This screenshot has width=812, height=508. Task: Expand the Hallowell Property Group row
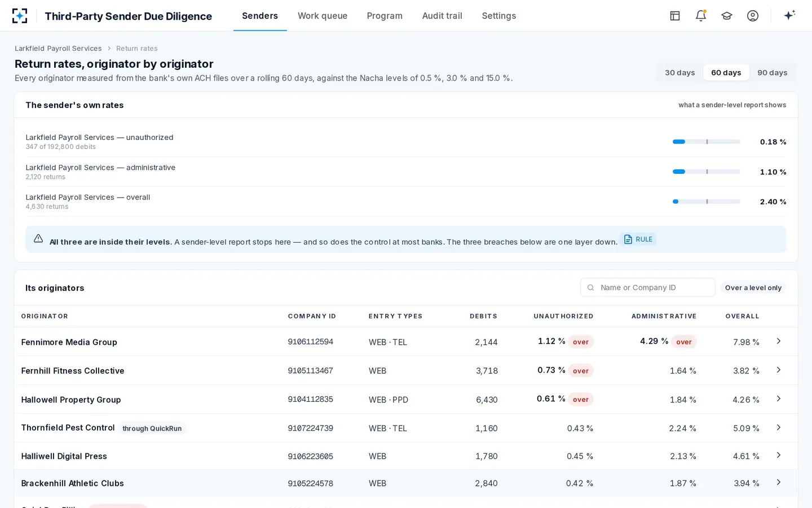click(779, 399)
